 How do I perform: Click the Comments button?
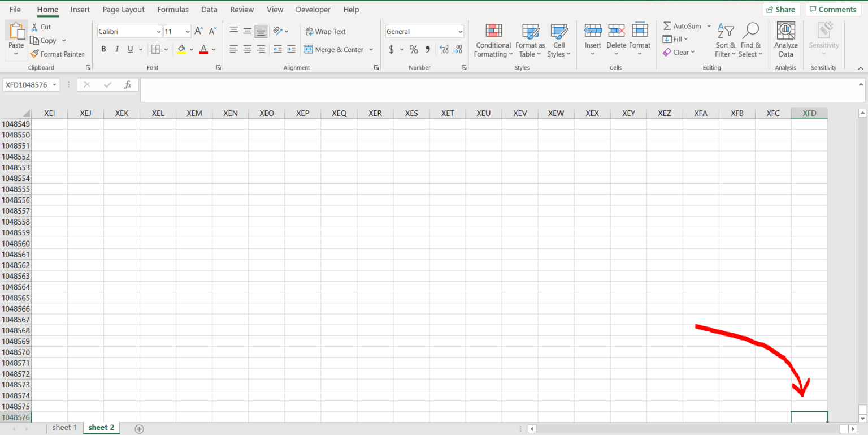(x=832, y=9)
